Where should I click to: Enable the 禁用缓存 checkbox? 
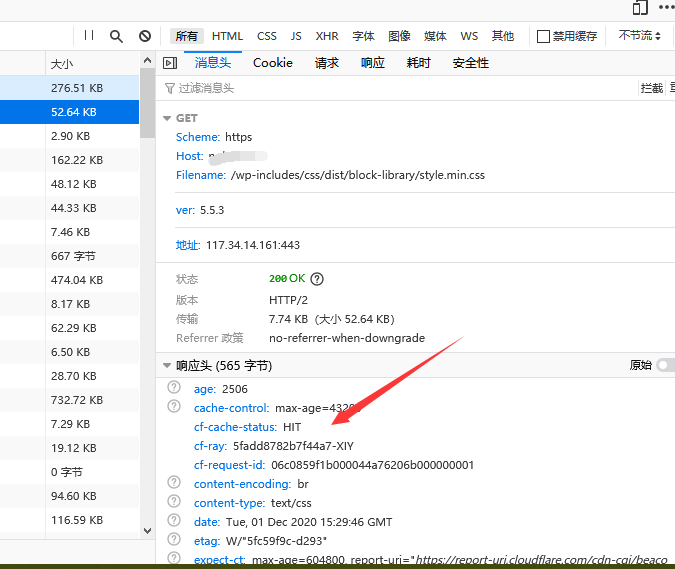tap(543, 37)
